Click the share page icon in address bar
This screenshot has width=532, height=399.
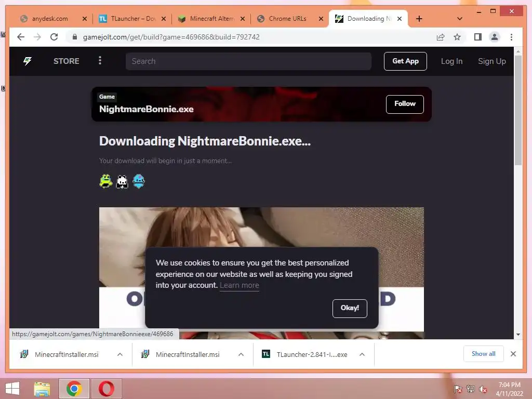(x=441, y=37)
